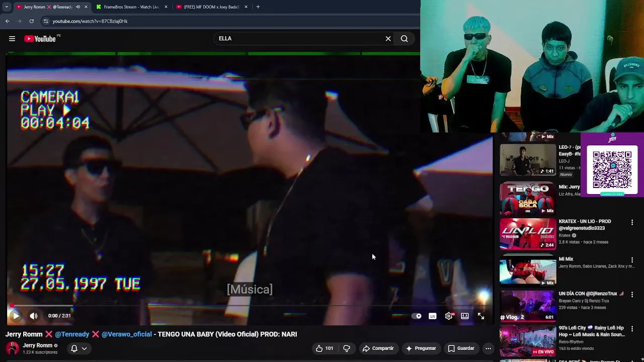Viewport: 644px width, 362px height.
Task: Open the Jerry Romm channel name link
Action: coord(38,345)
